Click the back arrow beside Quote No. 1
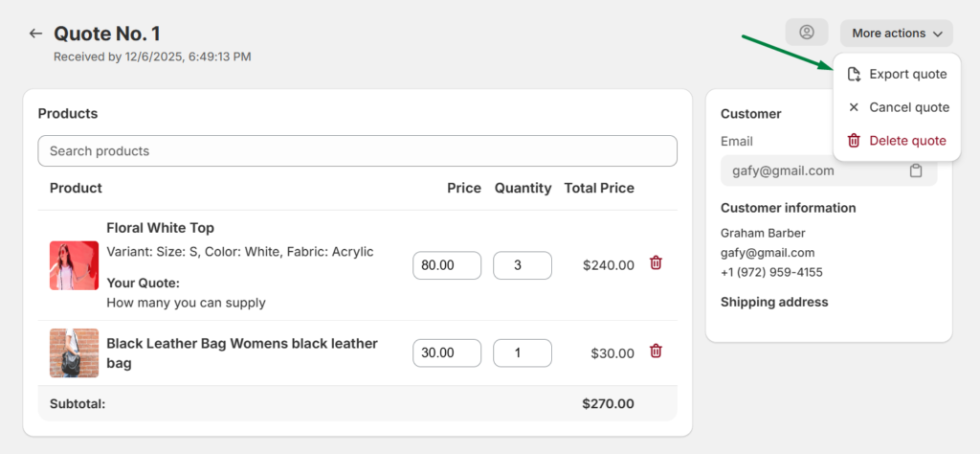This screenshot has height=454, width=980. pos(35,34)
